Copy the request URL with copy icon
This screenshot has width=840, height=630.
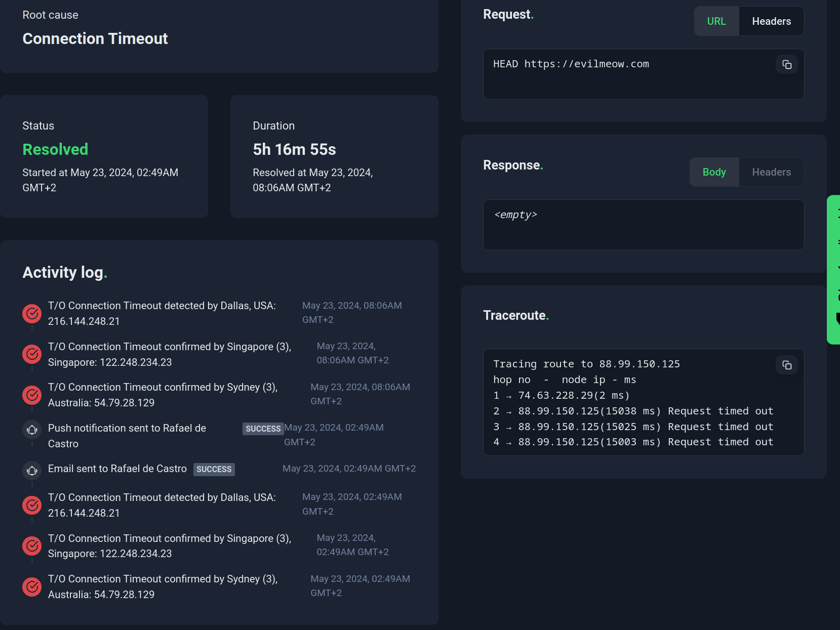pyautogui.click(x=786, y=64)
